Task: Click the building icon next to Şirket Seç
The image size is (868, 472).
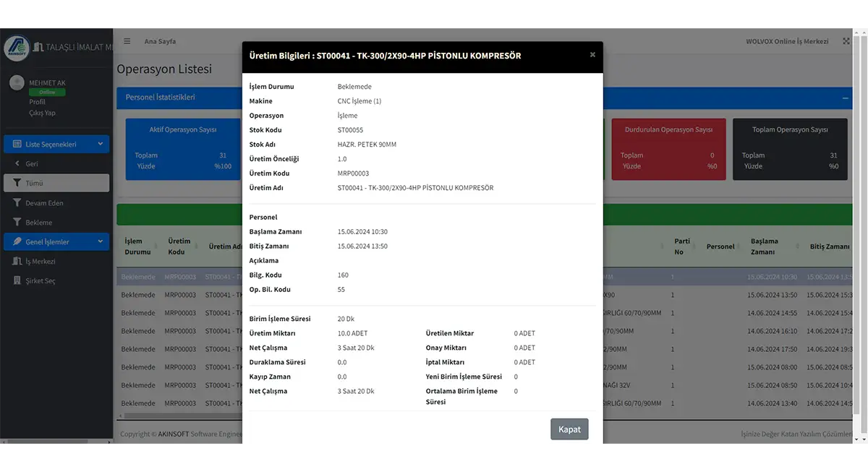Action: [x=17, y=280]
